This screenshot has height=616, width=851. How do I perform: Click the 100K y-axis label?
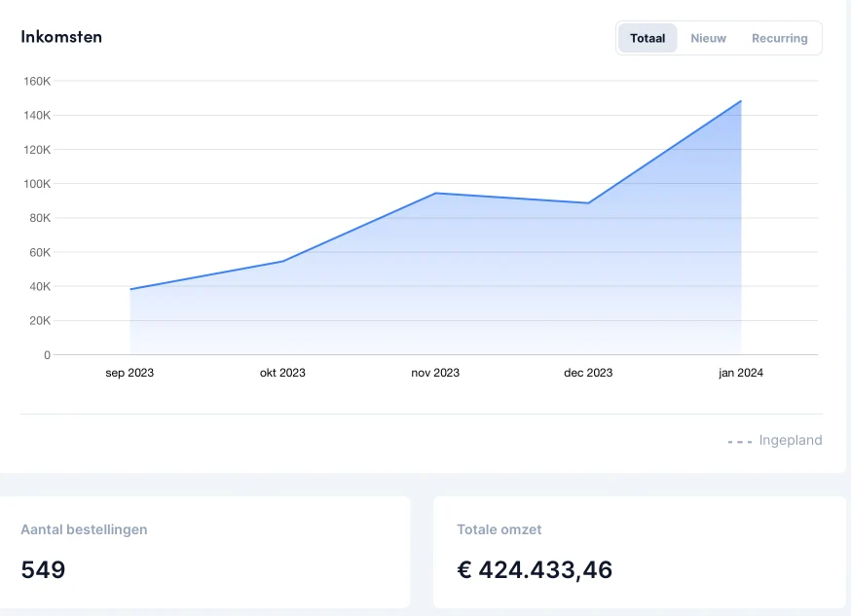(x=37, y=184)
